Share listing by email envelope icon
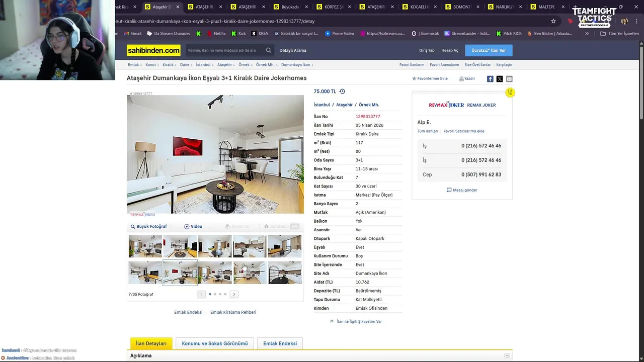Screen dimensions: 644x362 click(509, 79)
